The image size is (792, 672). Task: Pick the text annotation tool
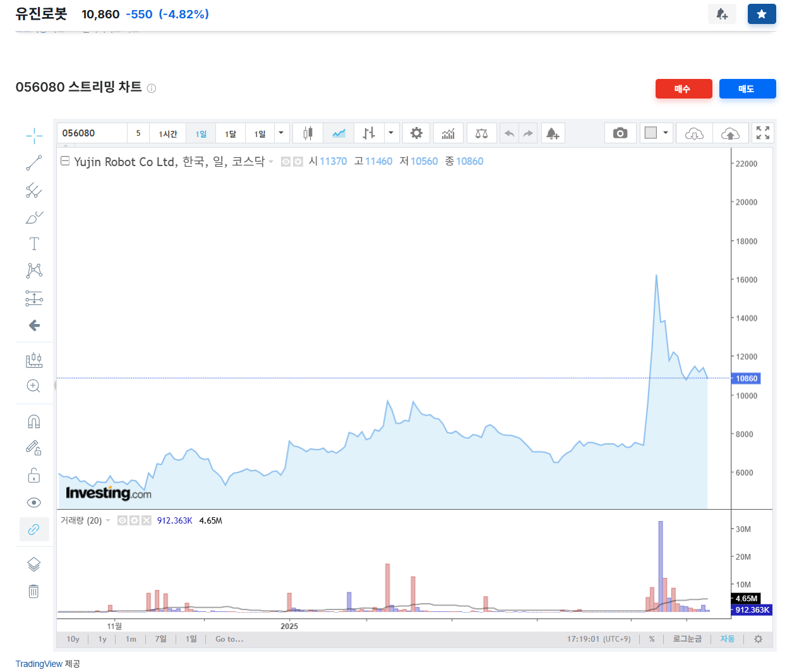pos(34,243)
